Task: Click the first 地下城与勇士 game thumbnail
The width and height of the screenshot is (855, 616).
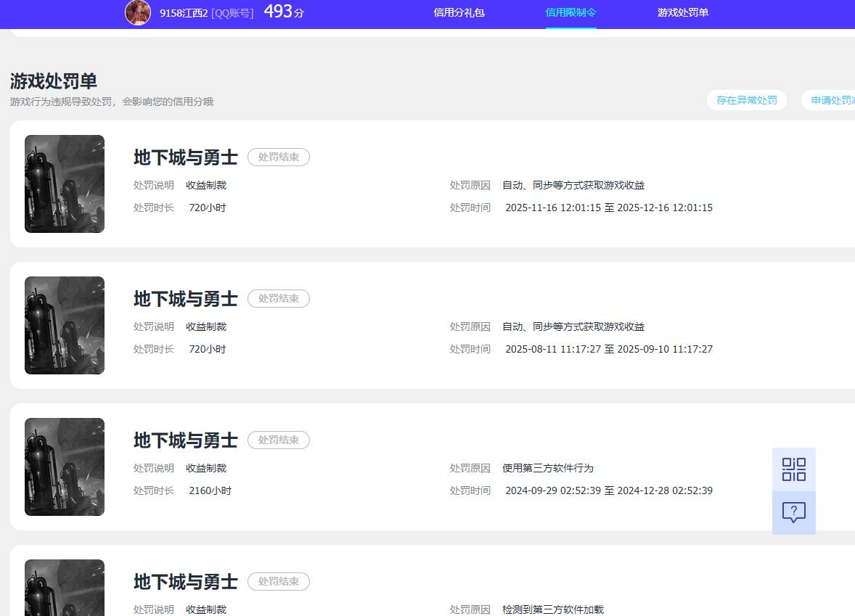Action: (x=64, y=184)
